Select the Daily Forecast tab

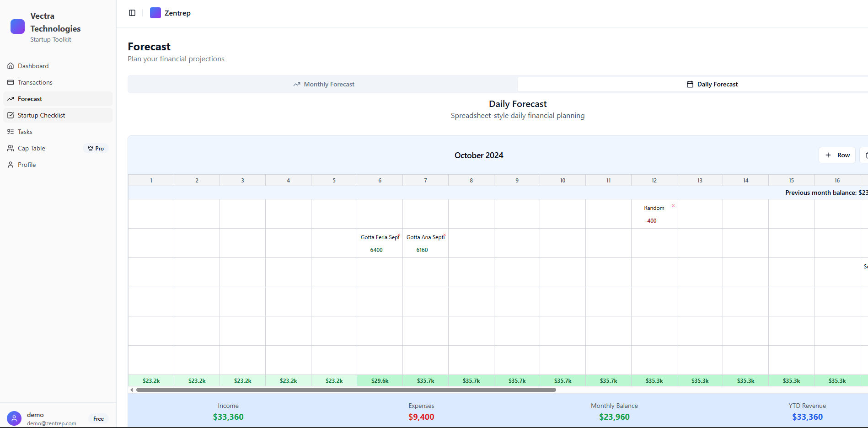click(x=712, y=84)
